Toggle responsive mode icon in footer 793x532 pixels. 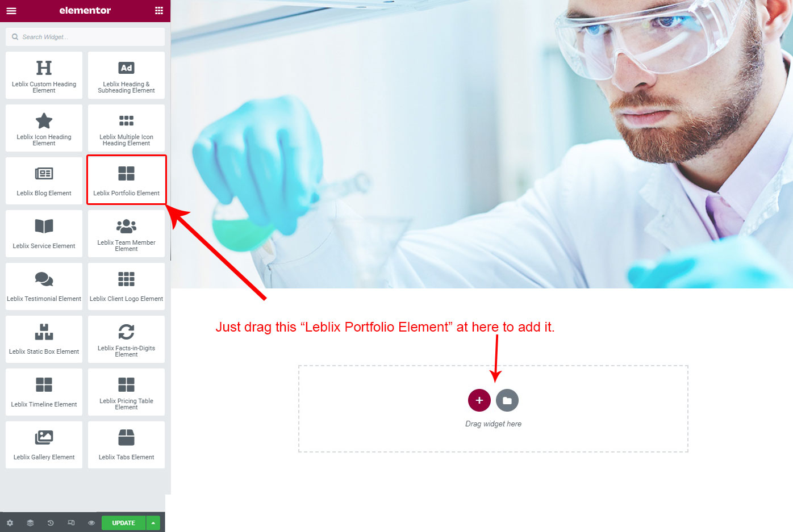click(x=71, y=523)
